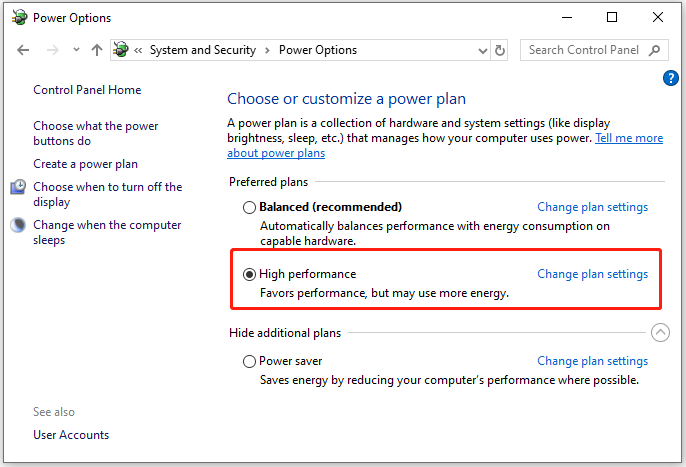The width and height of the screenshot is (686, 467).
Task: Open Control Panel Home
Action: pos(87,90)
